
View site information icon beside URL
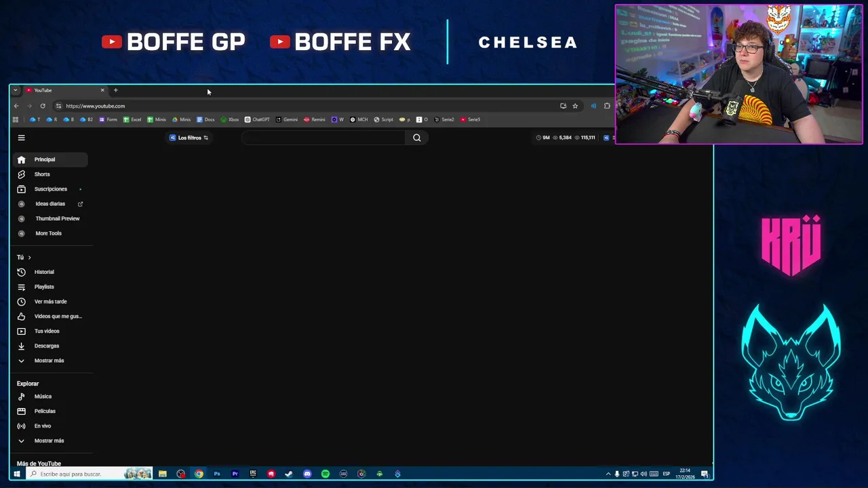click(x=58, y=106)
